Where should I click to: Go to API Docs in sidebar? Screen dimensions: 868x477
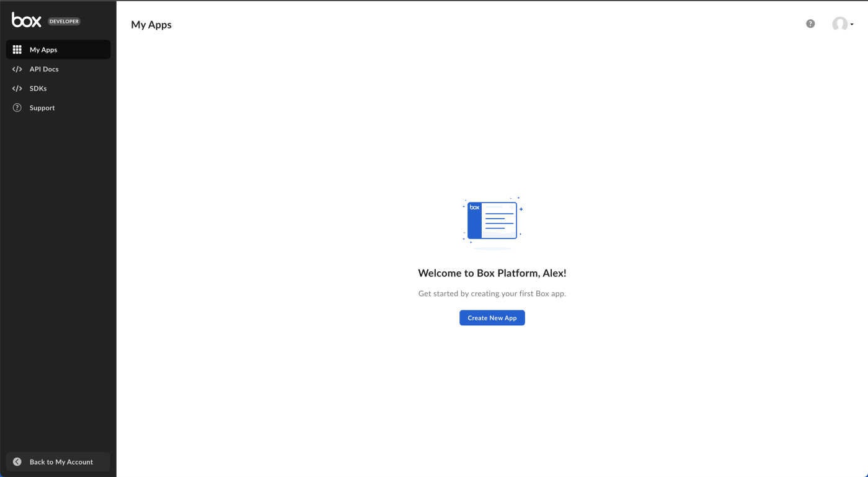pyautogui.click(x=58, y=69)
